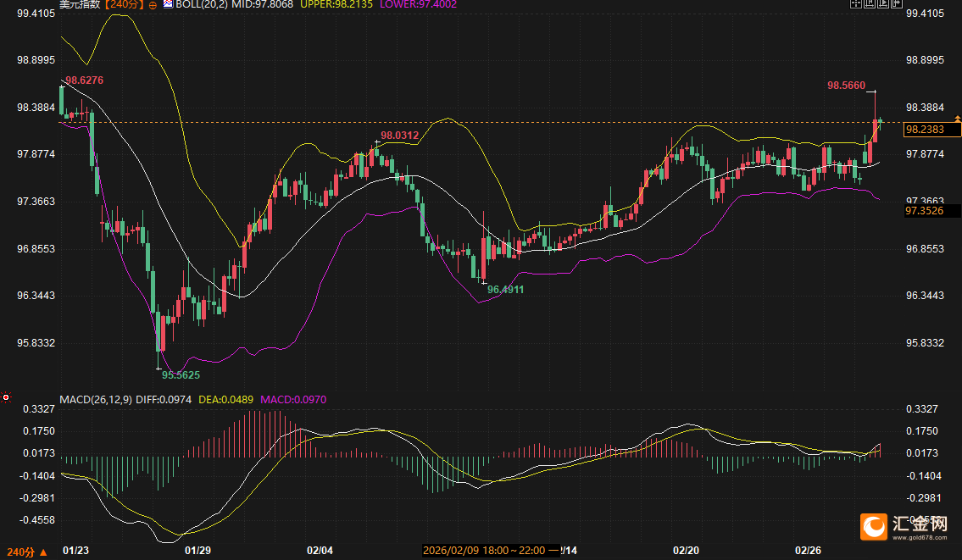Click the 美元指数 symbol title
962x560 pixels.
pyautogui.click(x=79, y=4)
